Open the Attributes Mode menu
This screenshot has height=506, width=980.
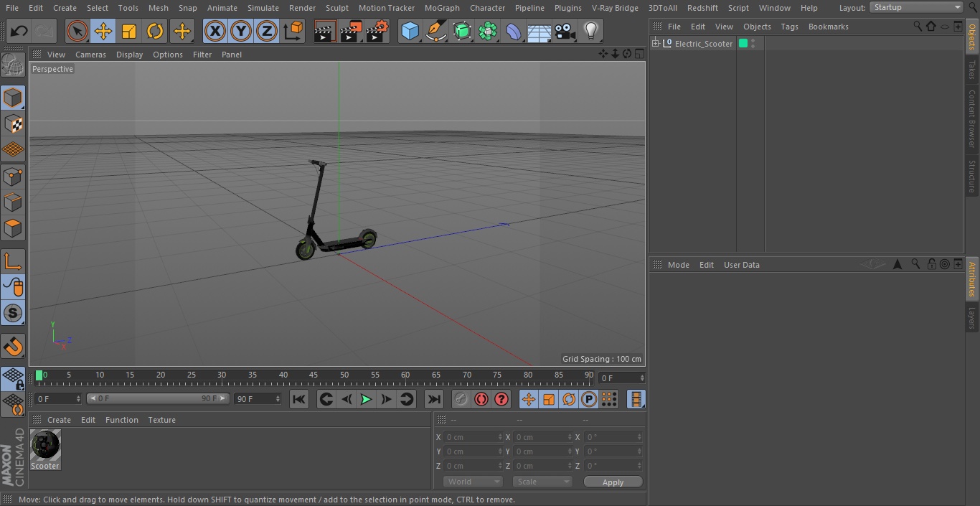pos(678,265)
